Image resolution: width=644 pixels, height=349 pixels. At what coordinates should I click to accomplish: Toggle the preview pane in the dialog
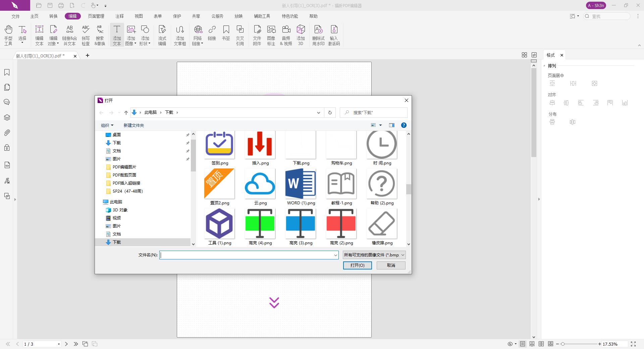click(391, 125)
